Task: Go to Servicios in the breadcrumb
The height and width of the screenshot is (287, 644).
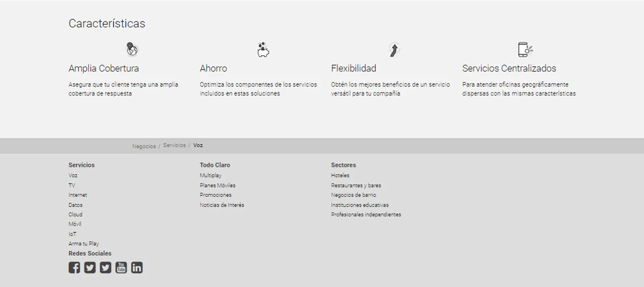Action: tap(174, 145)
